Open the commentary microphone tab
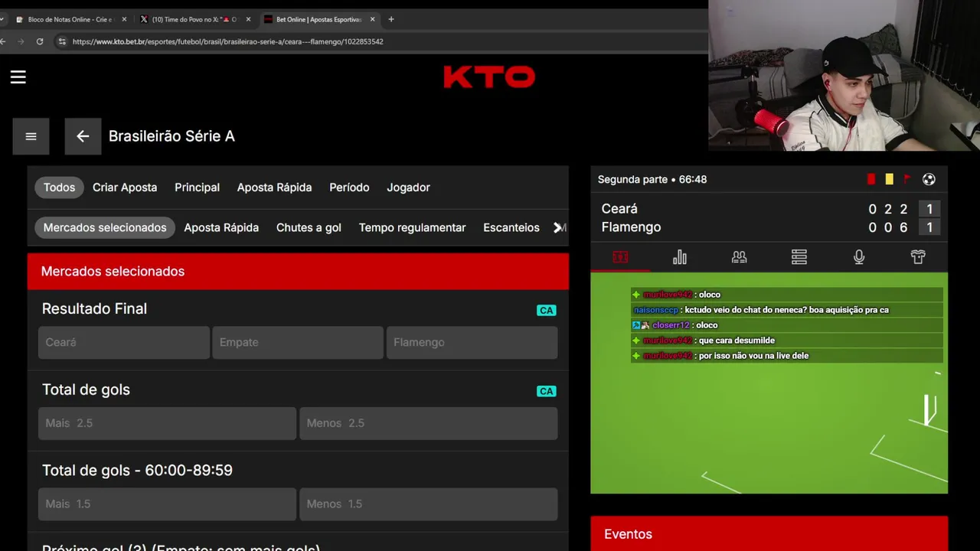 tap(859, 257)
